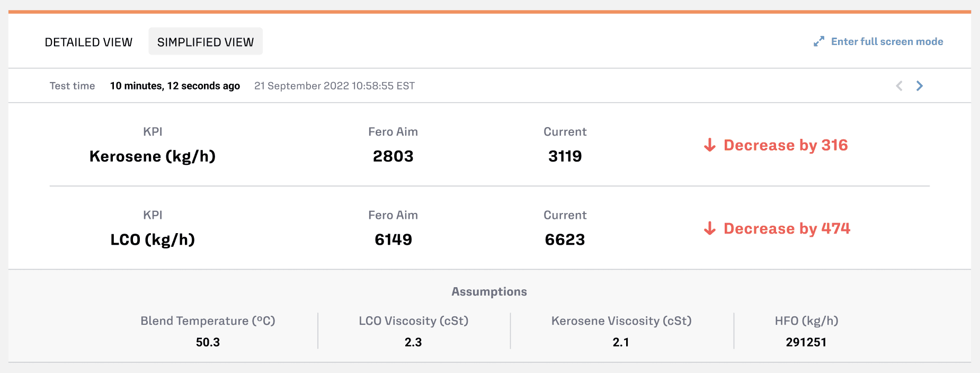
Task: Click the Blend Temperature value 50.3
Action: [208, 342]
